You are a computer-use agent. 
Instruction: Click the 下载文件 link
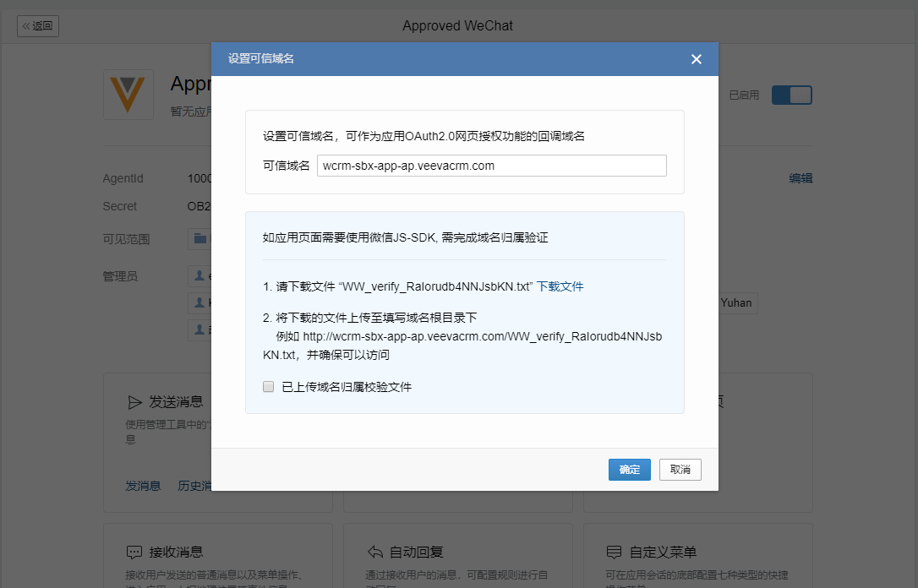point(560,286)
